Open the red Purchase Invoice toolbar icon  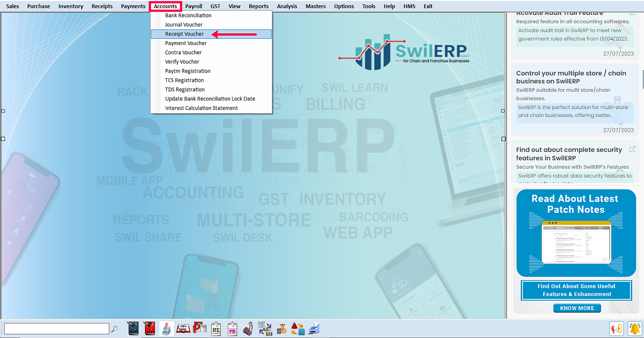[x=149, y=329]
